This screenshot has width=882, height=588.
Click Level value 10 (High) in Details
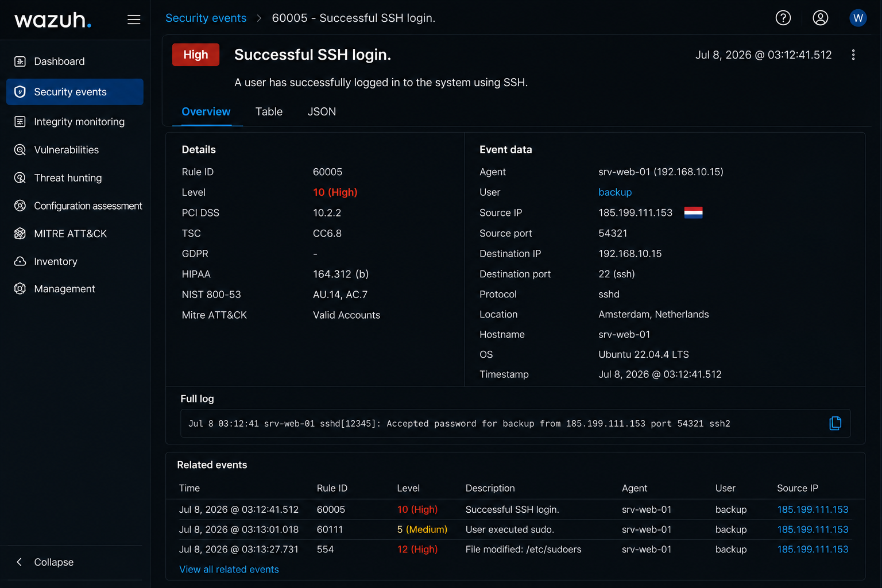click(x=335, y=192)
